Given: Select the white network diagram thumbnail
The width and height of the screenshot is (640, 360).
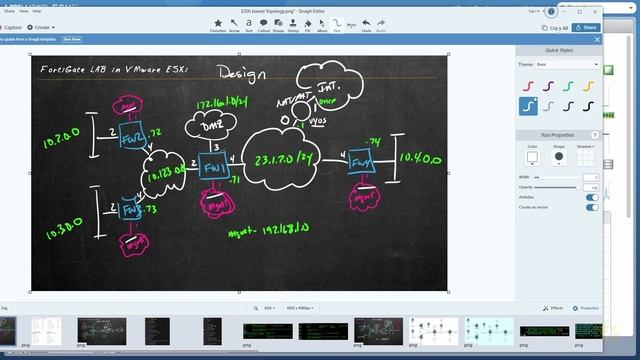Looking at the screenshot, I should (x=433, y=331).
